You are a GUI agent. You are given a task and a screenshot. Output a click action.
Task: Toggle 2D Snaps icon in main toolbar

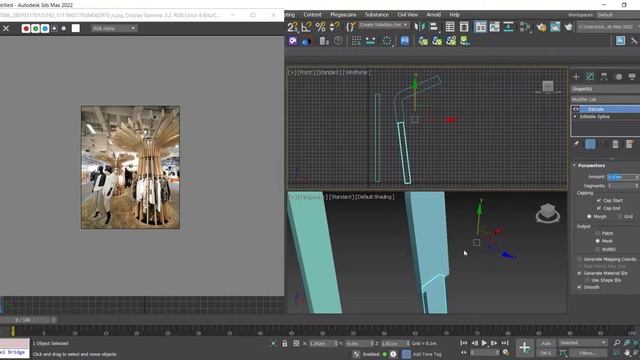[x=293, y=27]
